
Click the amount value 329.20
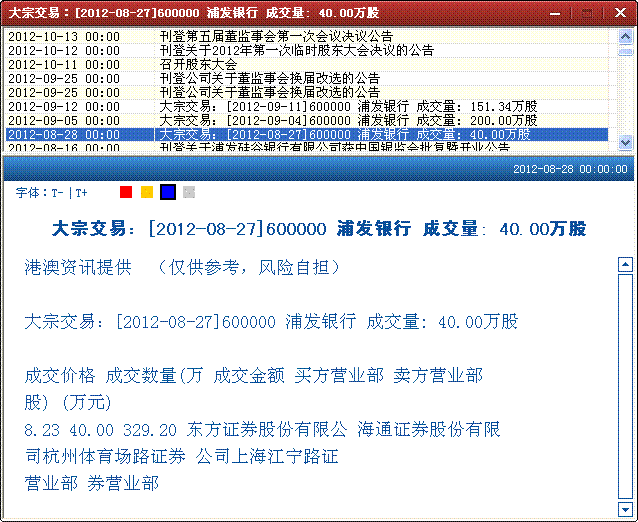[150, 430]
